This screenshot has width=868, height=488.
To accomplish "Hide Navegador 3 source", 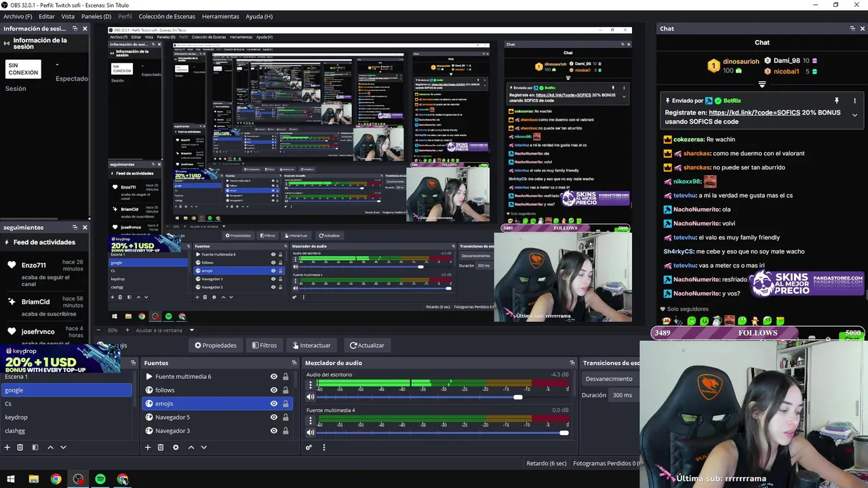I will tap(274, 430).
